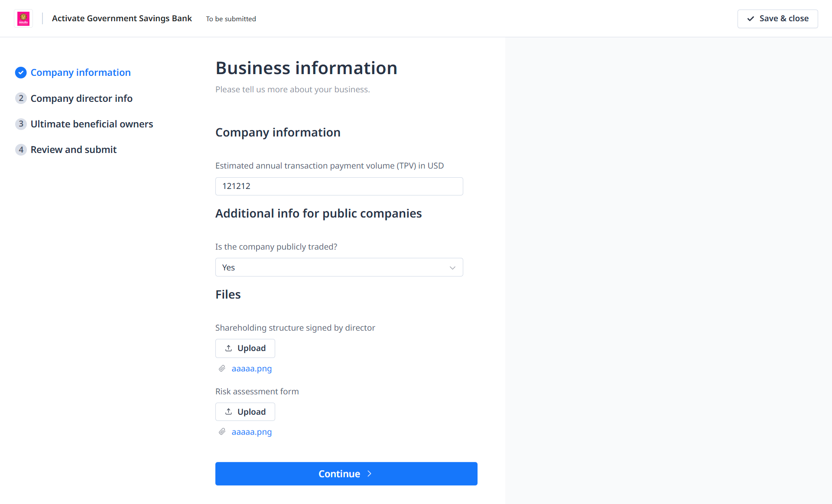The width and height of the screenshot is (832, 504).
Task: Jump to Review and submit step
Action: pos(74,150)
